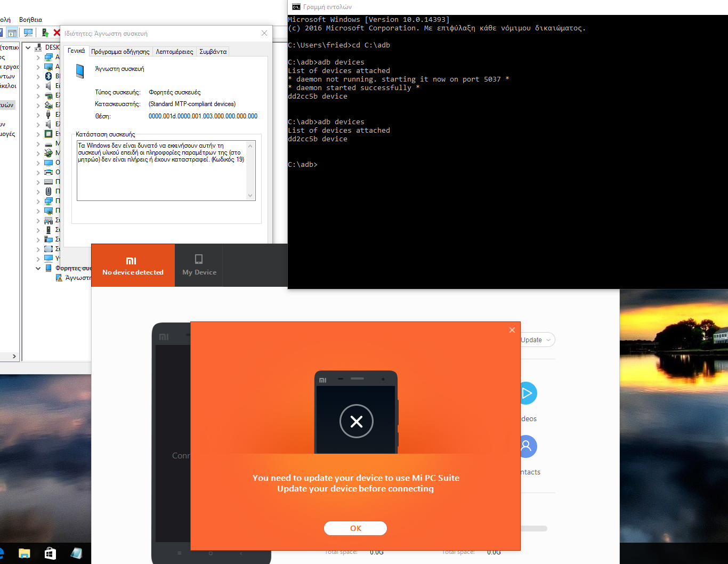The width and height of the screenshot is (728, 564).
Task: Expand the processor category tree node
Action: 38,134
